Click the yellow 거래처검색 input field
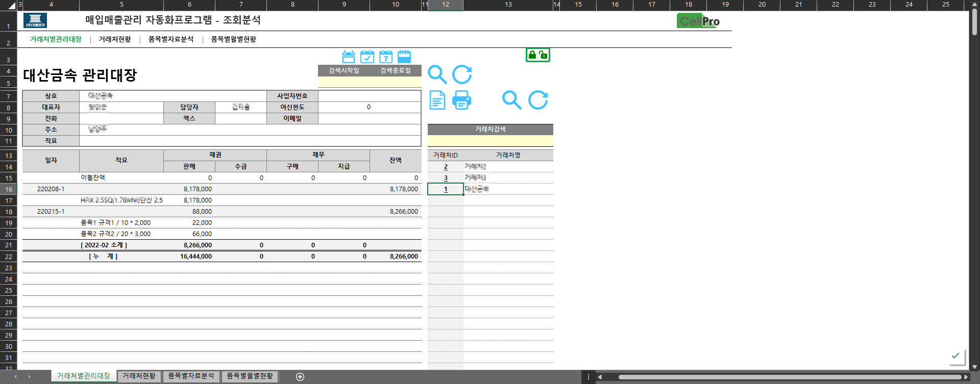 coord(490,141)
